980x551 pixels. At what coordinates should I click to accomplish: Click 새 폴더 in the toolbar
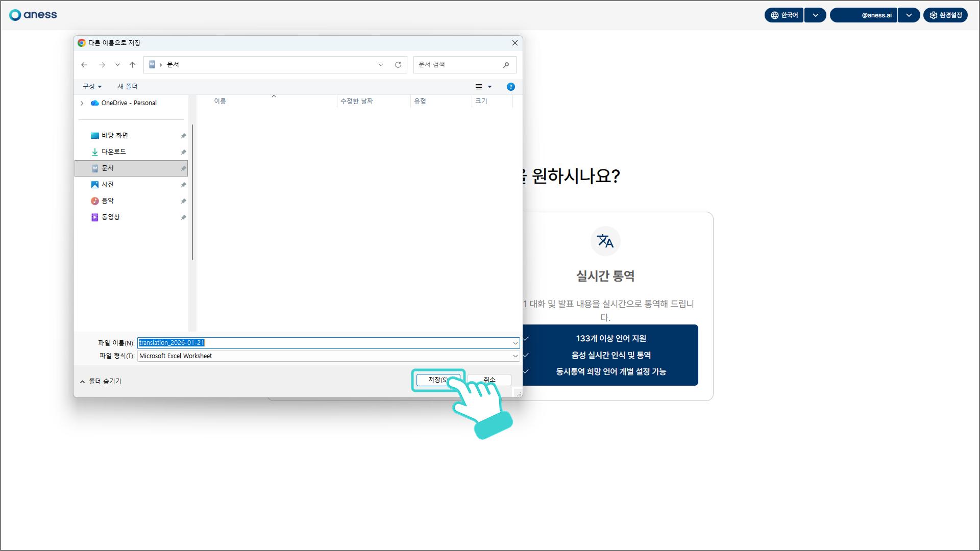128,87
